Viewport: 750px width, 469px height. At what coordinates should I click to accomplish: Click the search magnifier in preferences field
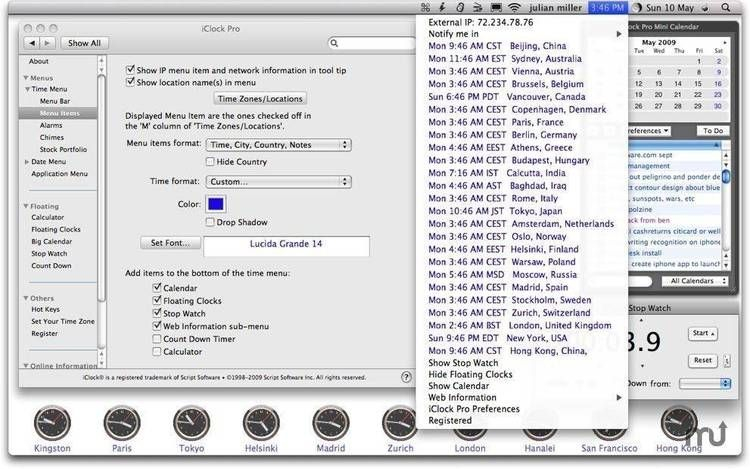[334, 44]
